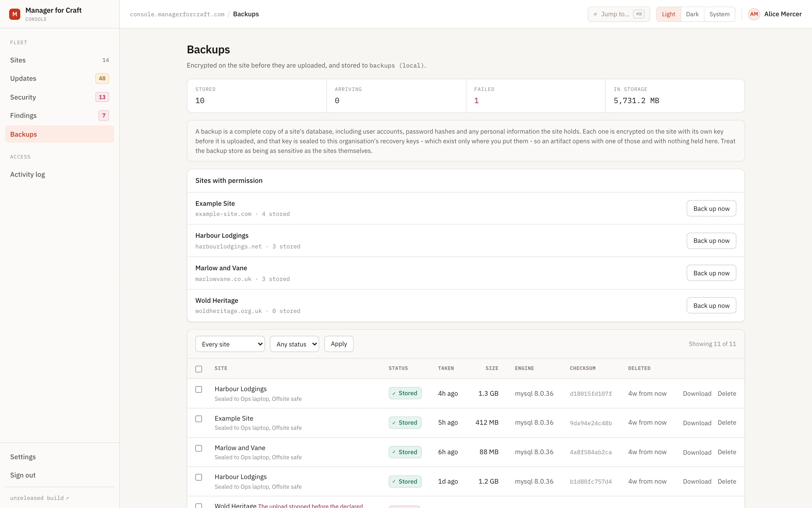This screenshot has height=508, width=812.
Task: Click the SIZE column header
Action: (x=492, y=368)
